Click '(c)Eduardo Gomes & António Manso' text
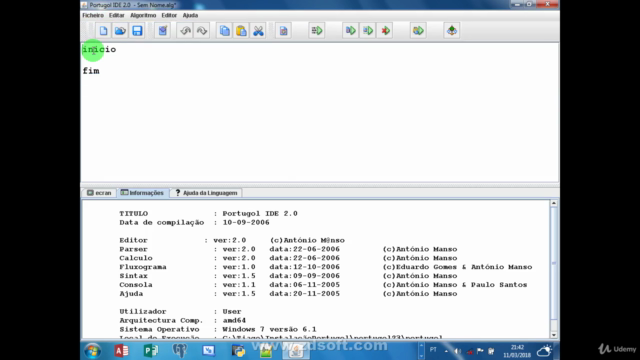 [458, 267]
